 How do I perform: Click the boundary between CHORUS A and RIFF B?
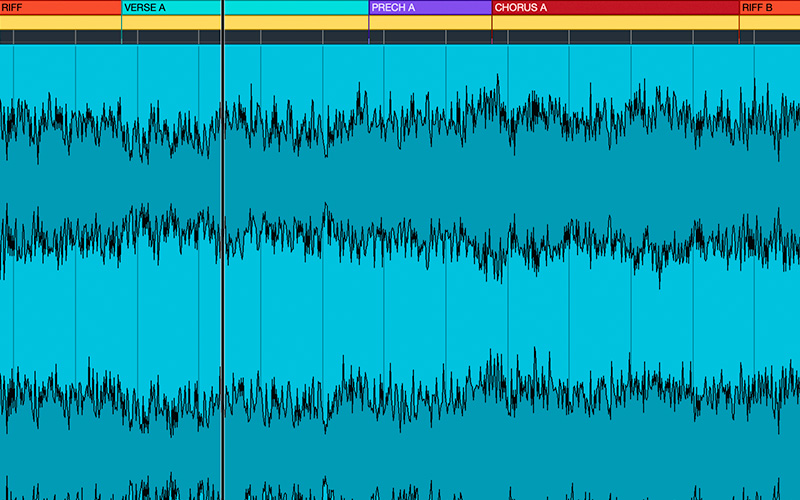click(739, 7)
